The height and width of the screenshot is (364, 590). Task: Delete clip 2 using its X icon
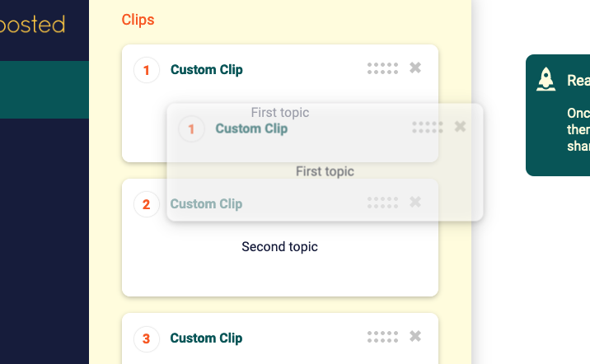click(x=415, y=202)
